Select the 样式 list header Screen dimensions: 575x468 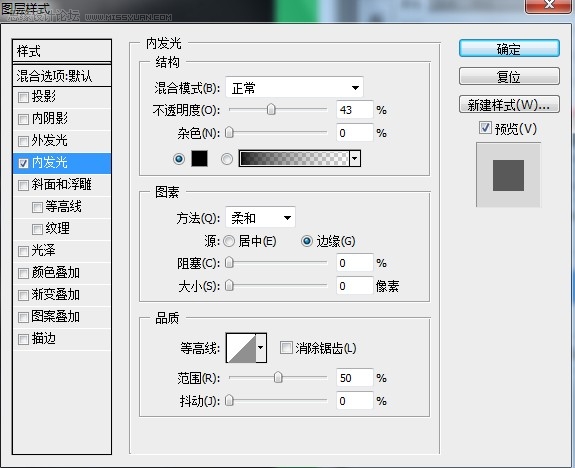click(x=62, y=51)
